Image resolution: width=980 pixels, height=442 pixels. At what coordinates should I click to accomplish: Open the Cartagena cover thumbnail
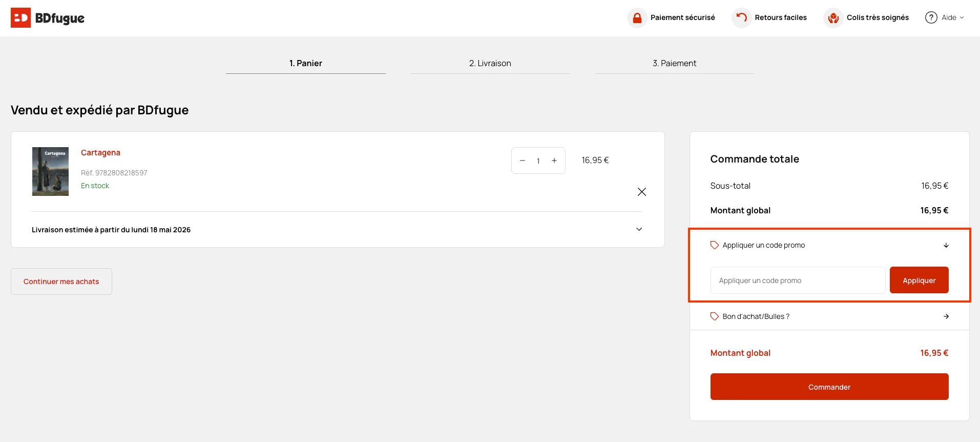coord(50,171)
